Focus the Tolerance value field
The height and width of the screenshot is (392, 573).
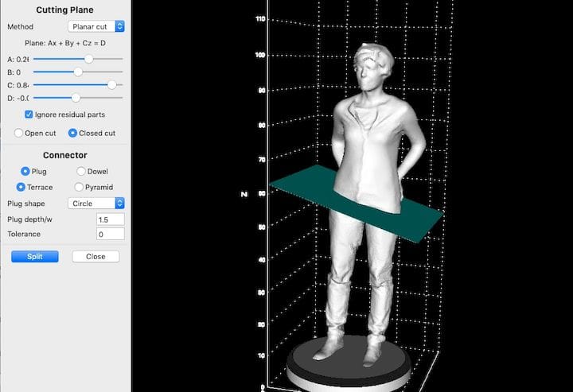110,234
